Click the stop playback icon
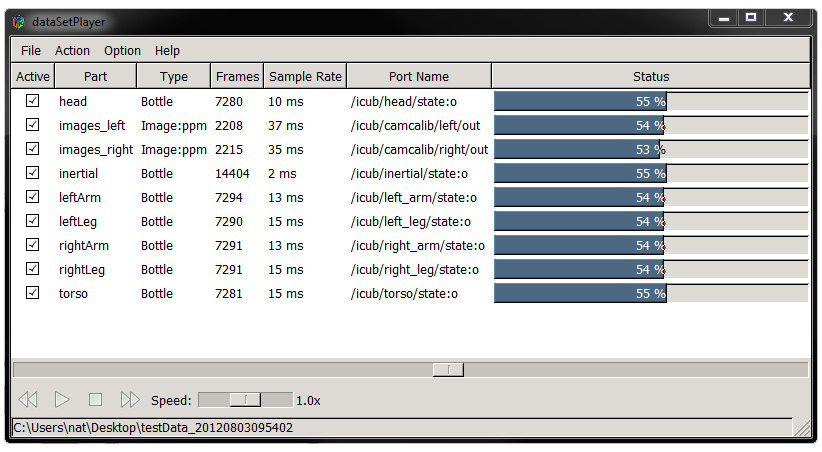 pyautogui.click(x=95, y=400)
